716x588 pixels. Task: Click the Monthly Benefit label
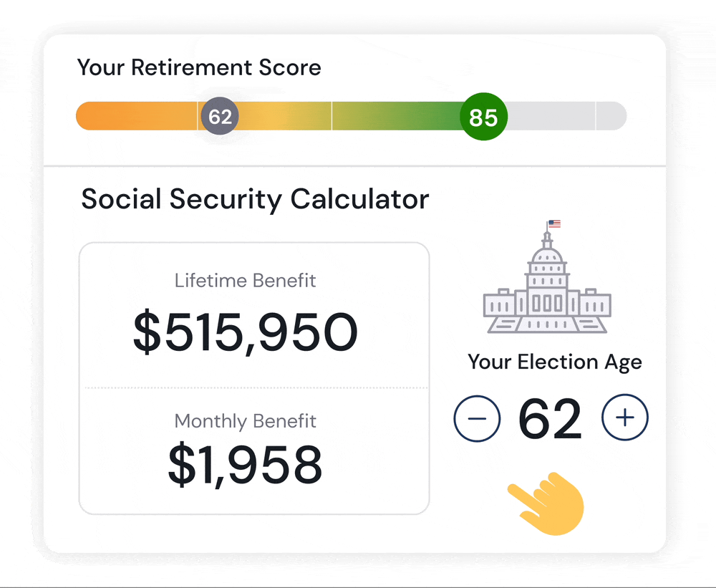245,421
